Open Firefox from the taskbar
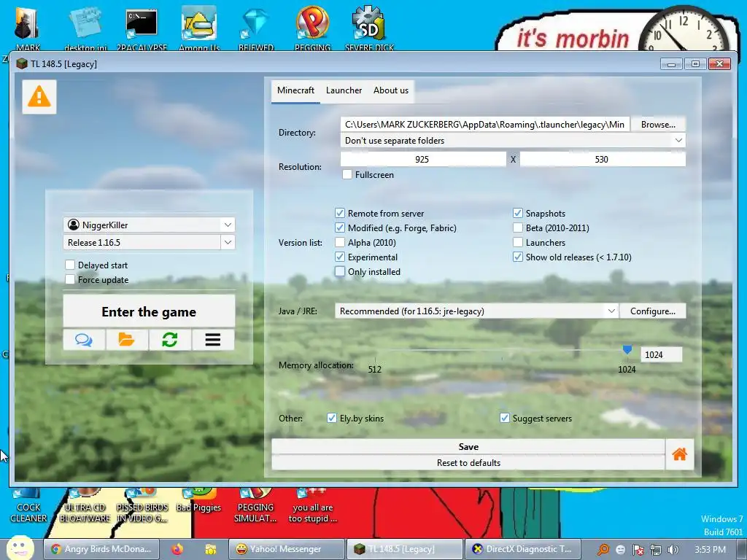This screenshot has width=747, height=560. point(177,549)
